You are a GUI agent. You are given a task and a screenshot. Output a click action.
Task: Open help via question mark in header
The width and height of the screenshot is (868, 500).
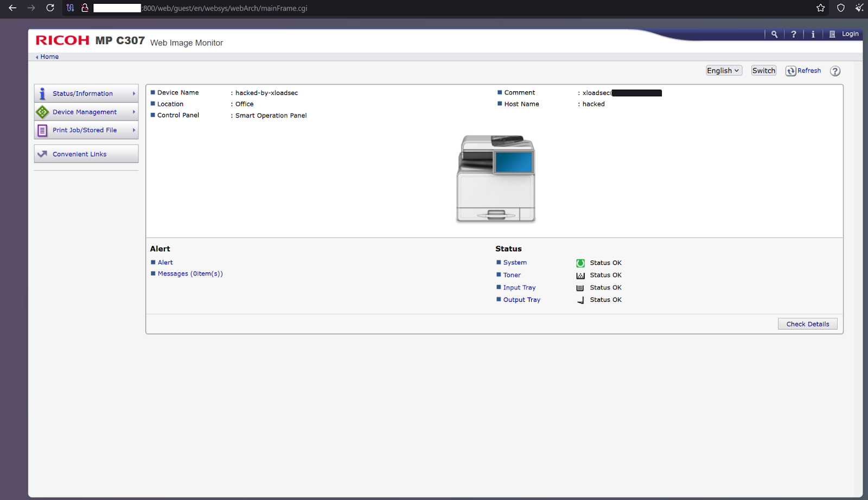tap(794, 34)
